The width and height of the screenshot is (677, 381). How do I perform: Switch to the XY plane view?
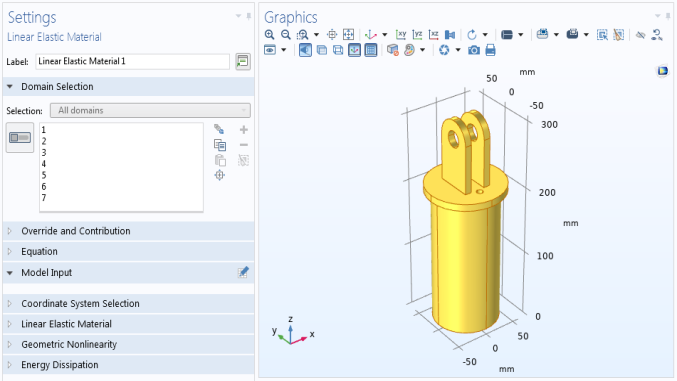(x=401, y=35)
